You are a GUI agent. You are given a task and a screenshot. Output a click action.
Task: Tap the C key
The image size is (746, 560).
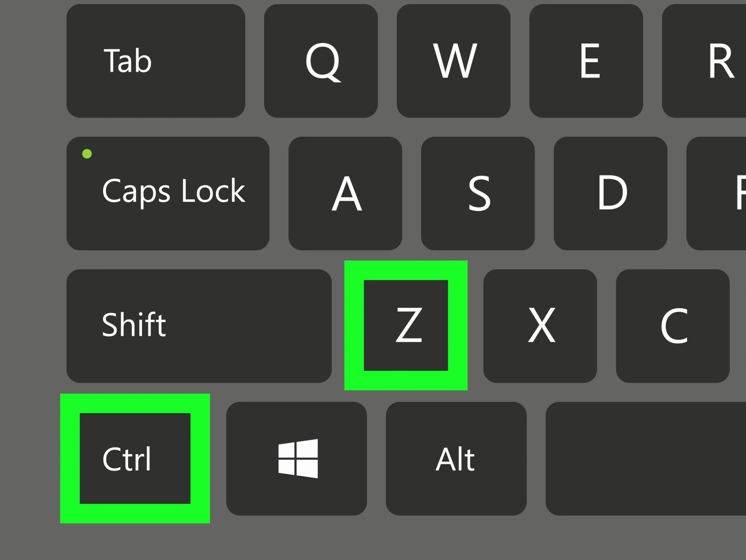673,326
